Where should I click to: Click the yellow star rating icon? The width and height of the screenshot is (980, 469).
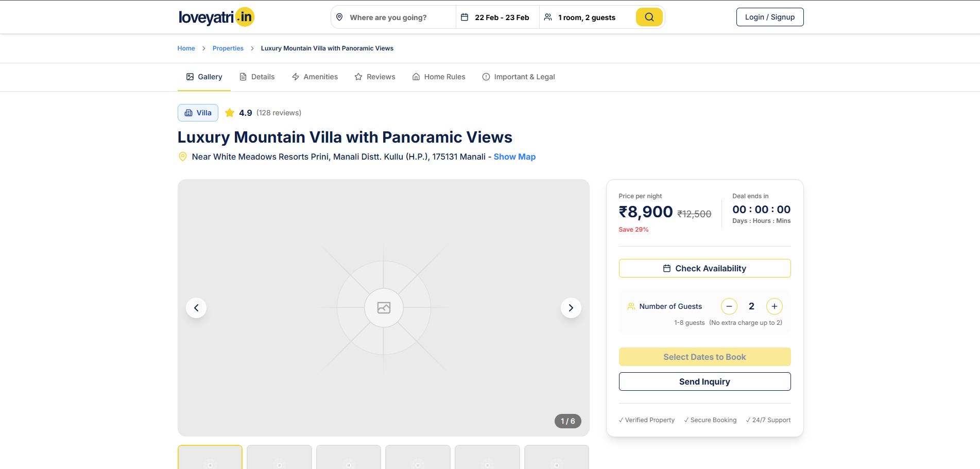230,113
